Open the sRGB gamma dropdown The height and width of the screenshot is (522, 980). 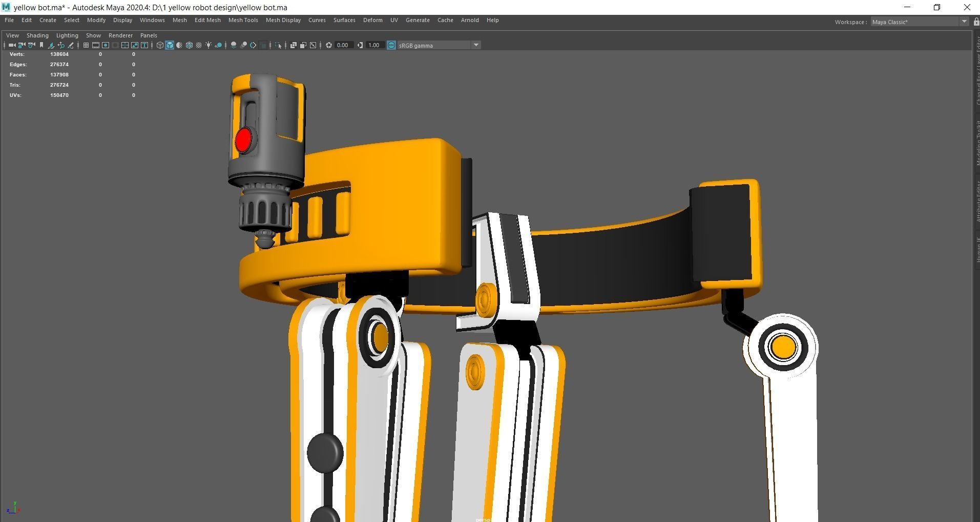(x=439, y=45)
